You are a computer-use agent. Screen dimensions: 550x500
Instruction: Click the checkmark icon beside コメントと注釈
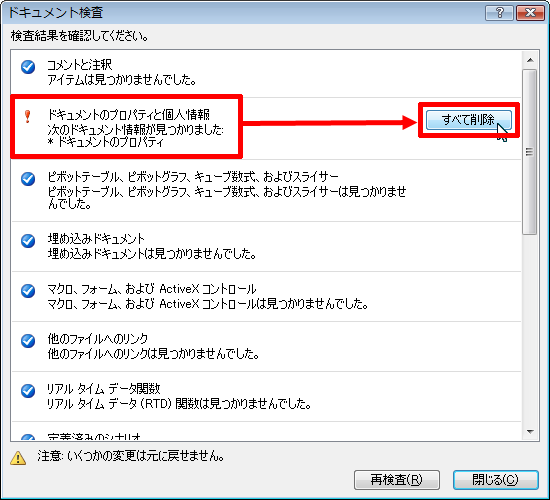(28, 67)
